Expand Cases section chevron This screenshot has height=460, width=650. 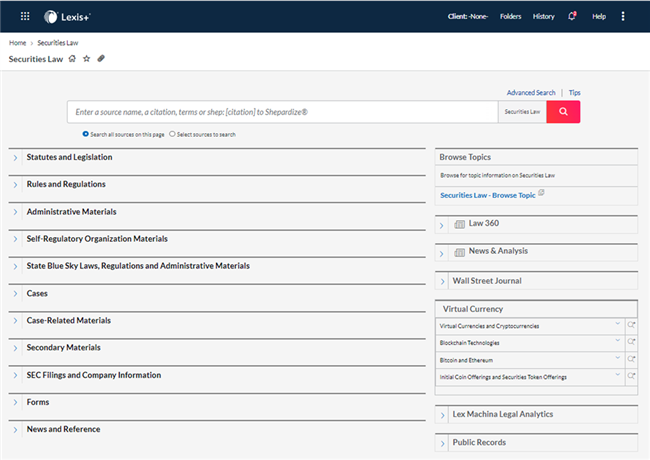pyautogui.click(x=15, y=294)
